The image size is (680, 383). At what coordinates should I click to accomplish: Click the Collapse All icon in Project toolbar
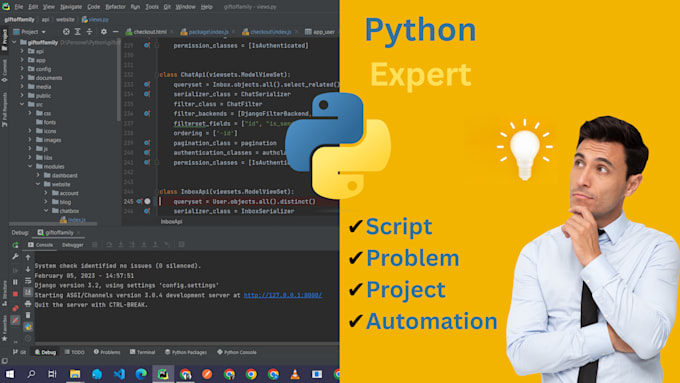[x=89, y=32]
